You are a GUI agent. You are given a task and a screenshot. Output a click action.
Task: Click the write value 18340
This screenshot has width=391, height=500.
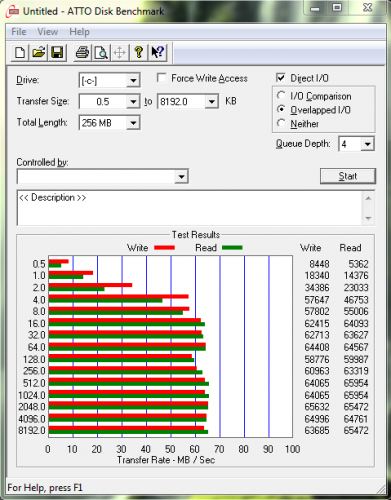coord(317,276)
